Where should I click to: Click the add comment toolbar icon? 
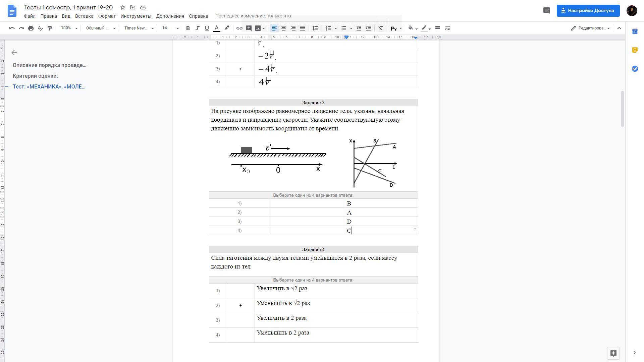tap(249, 28)
